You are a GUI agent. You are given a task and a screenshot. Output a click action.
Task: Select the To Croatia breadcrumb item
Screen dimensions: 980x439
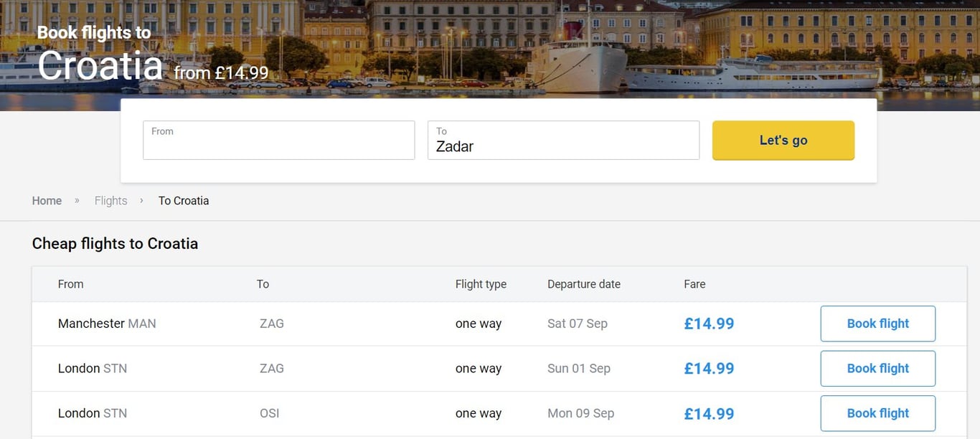(x=184, y=201)
